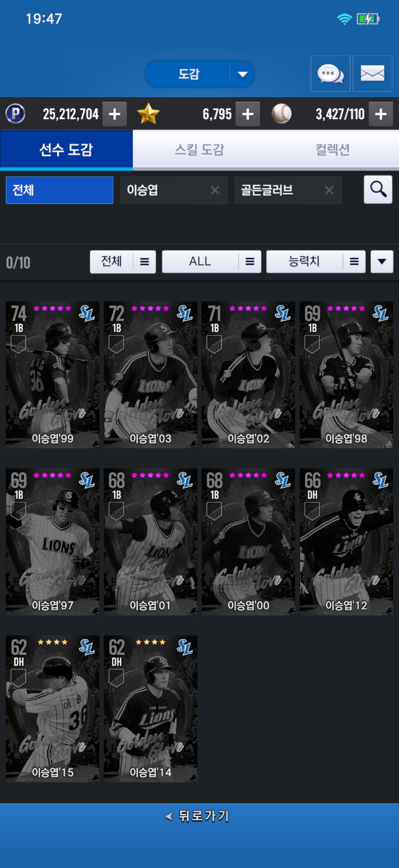Toggle sort order with down arrow

pos(382,262)
